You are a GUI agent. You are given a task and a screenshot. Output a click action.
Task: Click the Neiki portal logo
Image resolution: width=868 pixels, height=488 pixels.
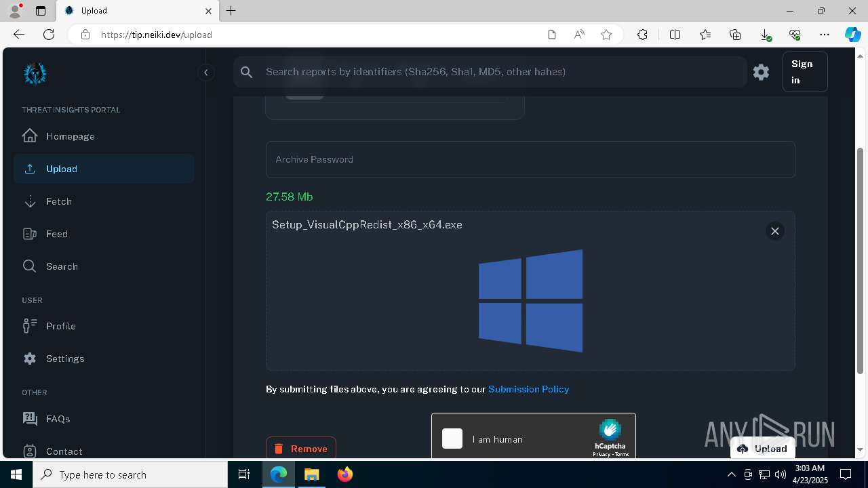tap(35, 73)
